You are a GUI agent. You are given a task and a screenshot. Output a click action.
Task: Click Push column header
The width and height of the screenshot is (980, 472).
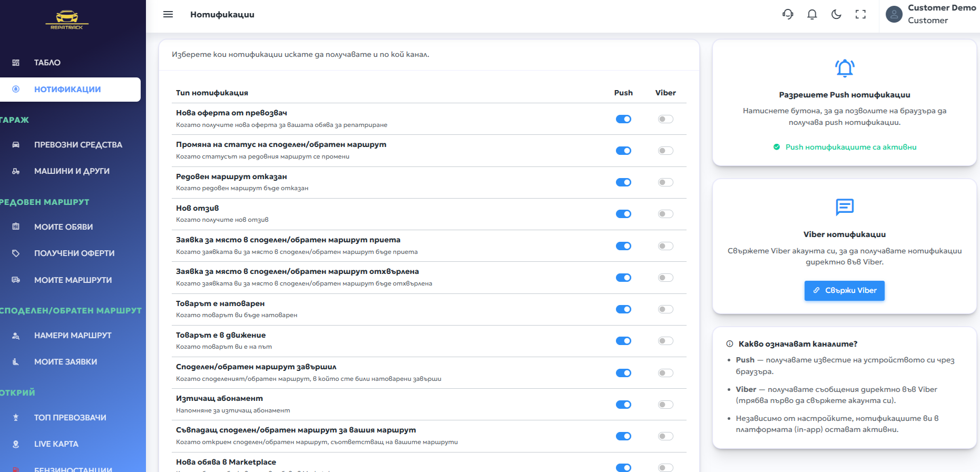[623, 93]
